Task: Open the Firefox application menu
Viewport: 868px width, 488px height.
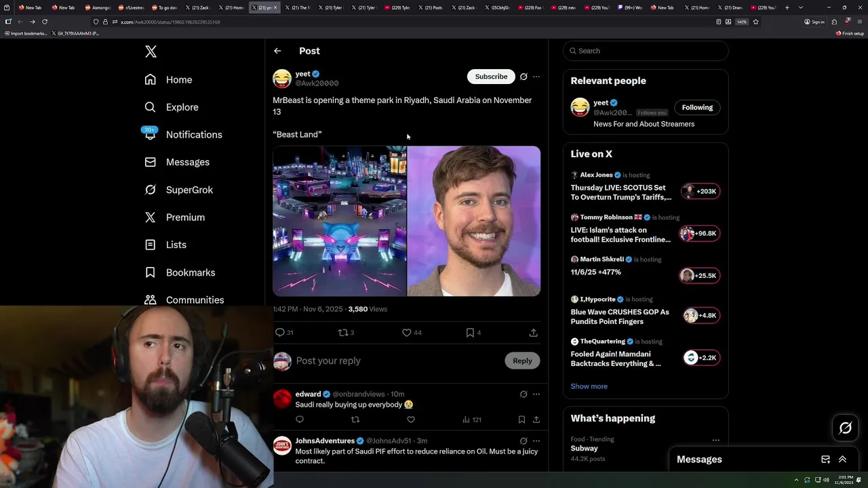Action: (860, 22)
